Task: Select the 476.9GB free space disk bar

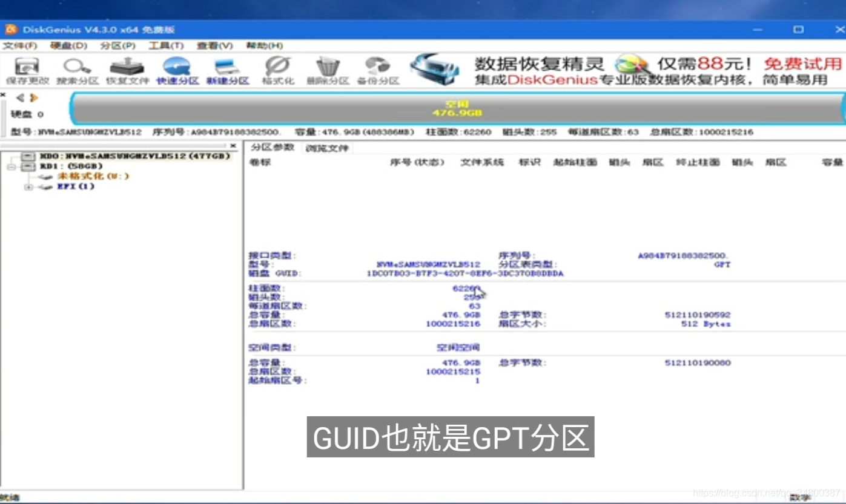Action: 457,109
